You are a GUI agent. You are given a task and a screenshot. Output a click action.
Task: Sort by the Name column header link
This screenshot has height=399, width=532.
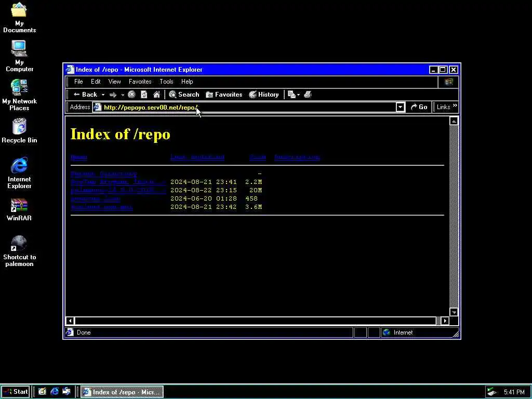click(79, 157)
